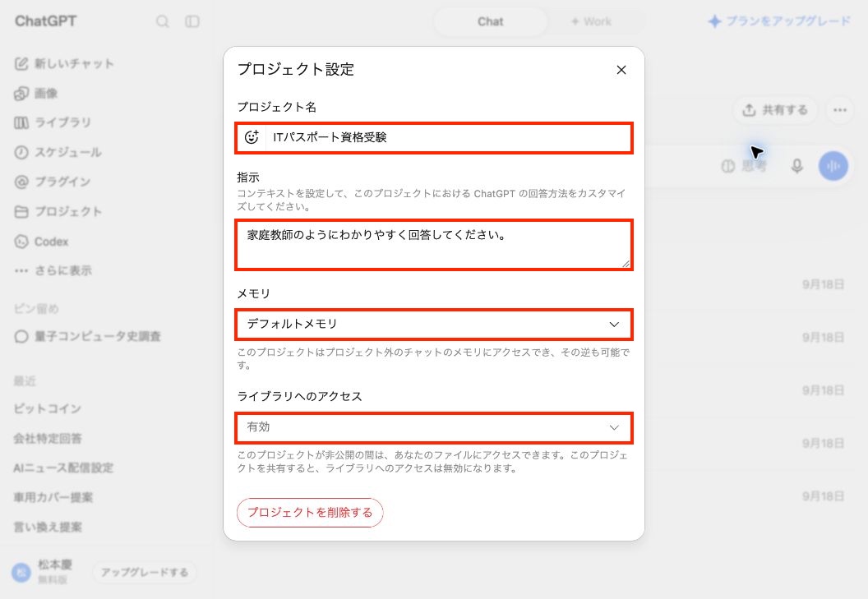
Task: Click the search icon in sidebar header
Action: (162, 21)
